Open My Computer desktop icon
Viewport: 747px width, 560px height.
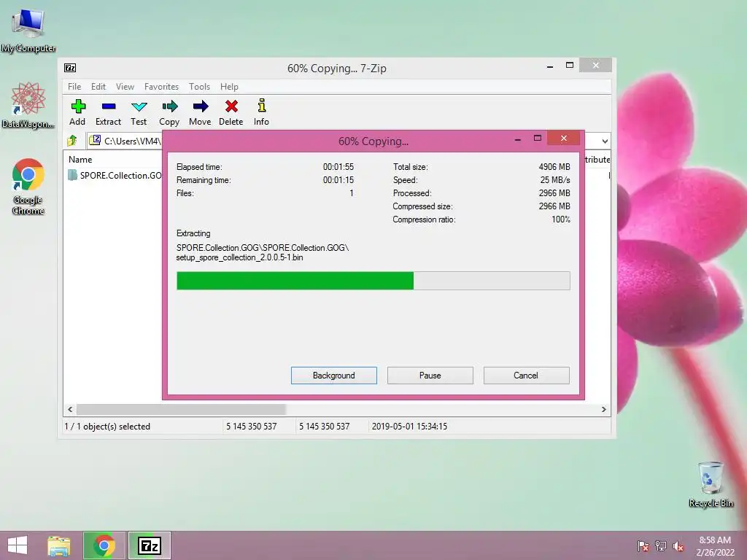point(28,31)
